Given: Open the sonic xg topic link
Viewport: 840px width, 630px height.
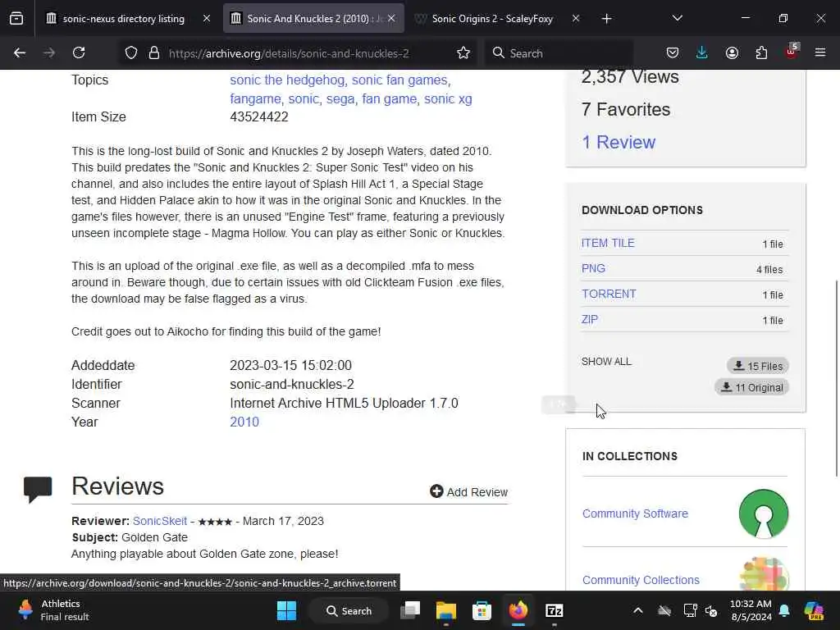Looking at the screenshot, I should [448, 99].
